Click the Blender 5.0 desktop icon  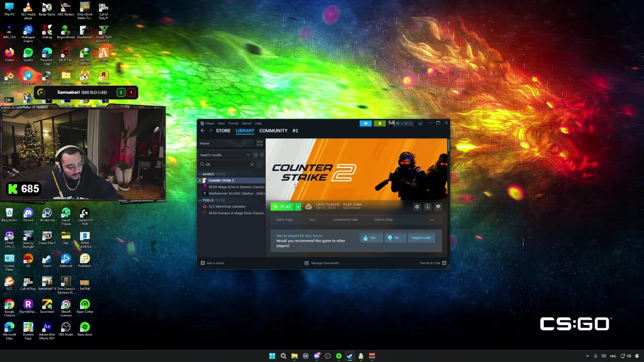pyautogui.click(x=9, y=78)
